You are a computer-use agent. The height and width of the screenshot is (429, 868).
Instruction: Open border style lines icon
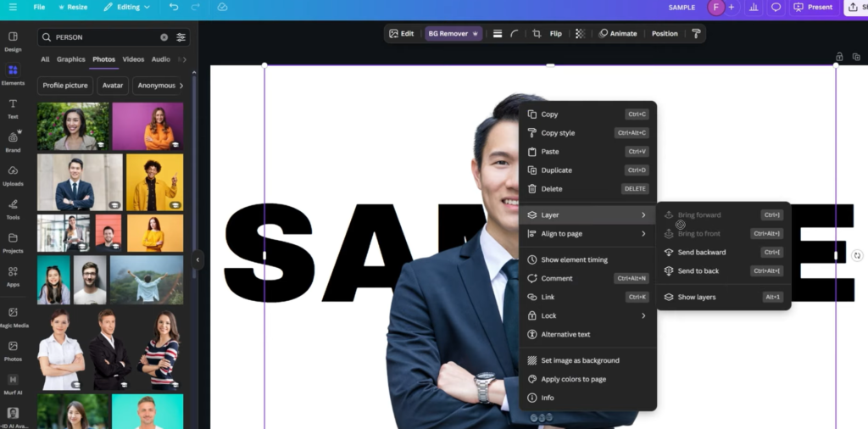tap(498, 34)
